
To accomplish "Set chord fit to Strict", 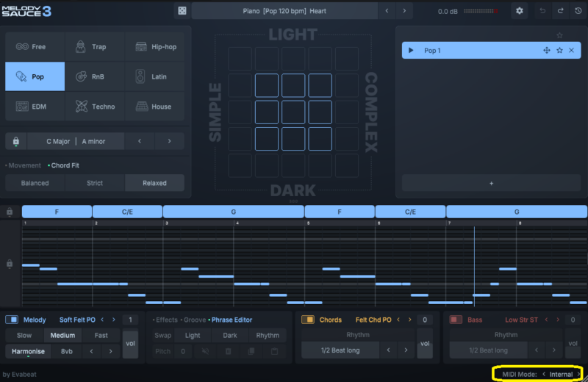I will pos(95,183).
